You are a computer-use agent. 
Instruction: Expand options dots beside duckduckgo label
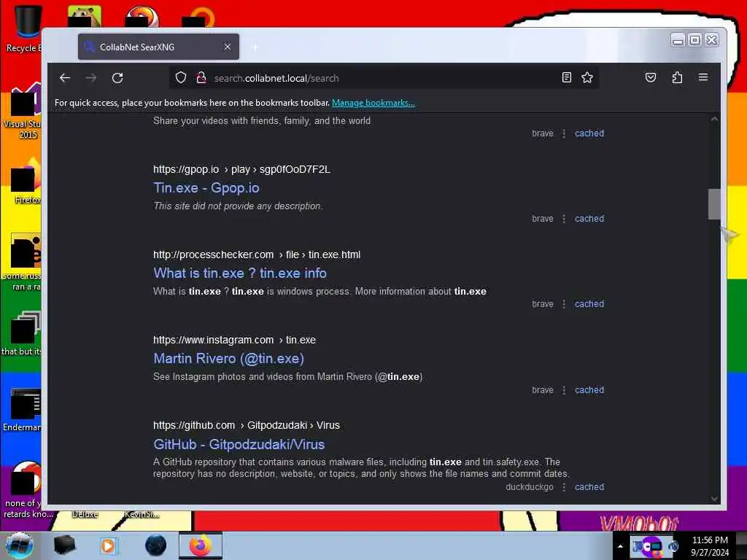click(564, 487)
